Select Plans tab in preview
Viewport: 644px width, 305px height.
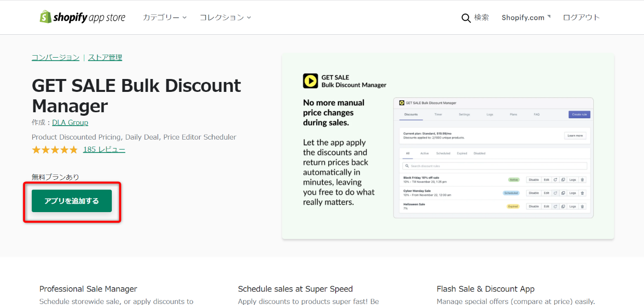click(513, 114)
